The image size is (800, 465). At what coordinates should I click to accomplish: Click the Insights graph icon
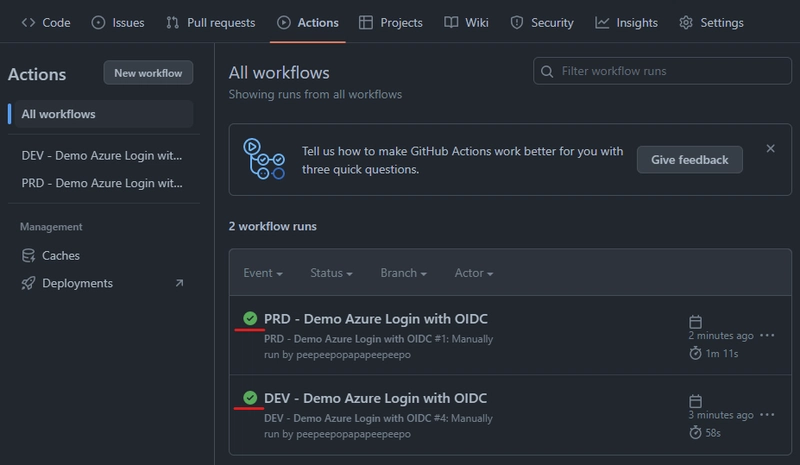click(x=602, y=22)
